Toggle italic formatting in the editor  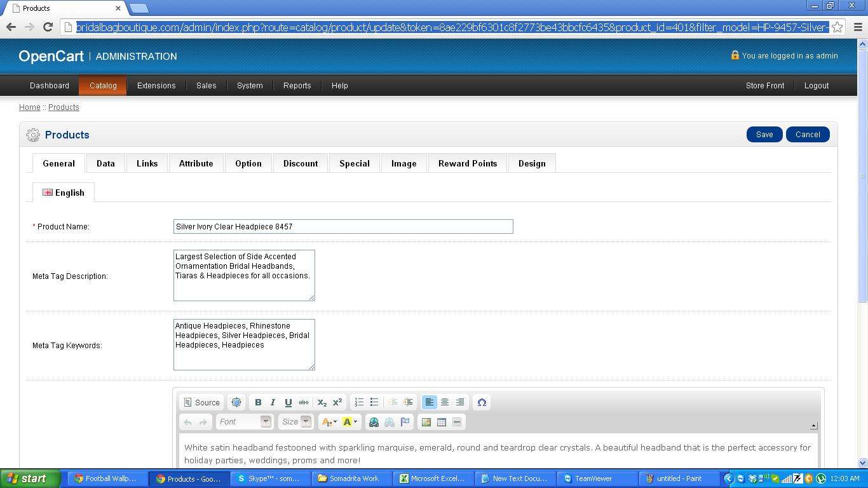[273, 402]
